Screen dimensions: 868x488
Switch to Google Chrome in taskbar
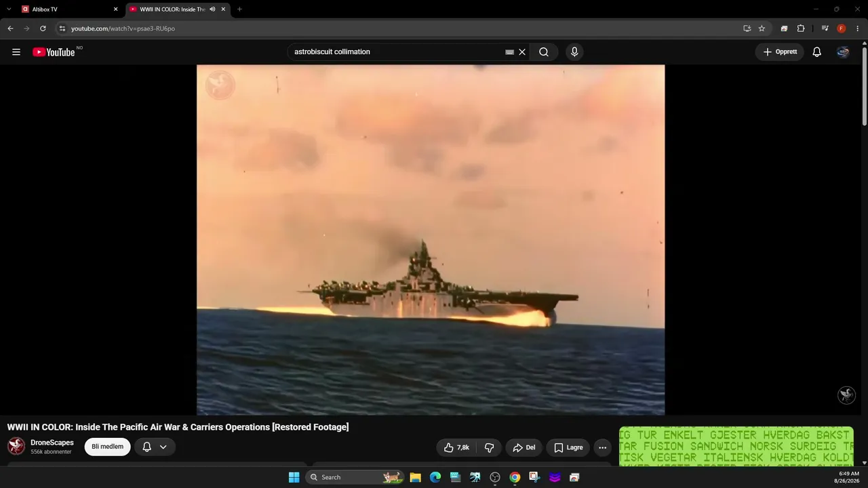tap(515, 477)
